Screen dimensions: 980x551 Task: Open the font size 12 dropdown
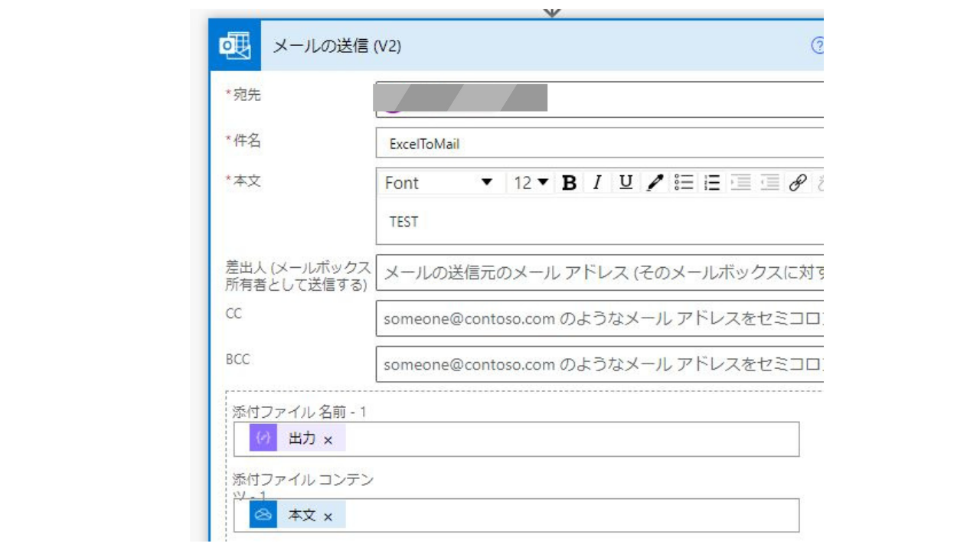pos(531,183)
